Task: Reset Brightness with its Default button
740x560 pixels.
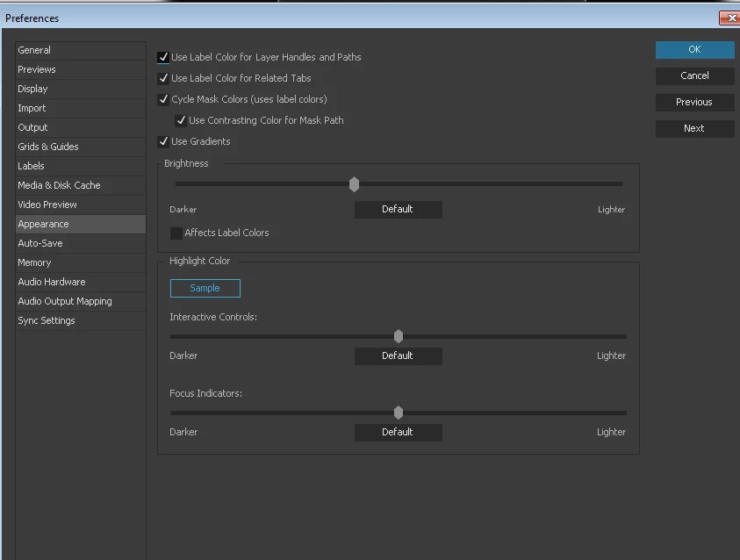Action: (399, 210)
